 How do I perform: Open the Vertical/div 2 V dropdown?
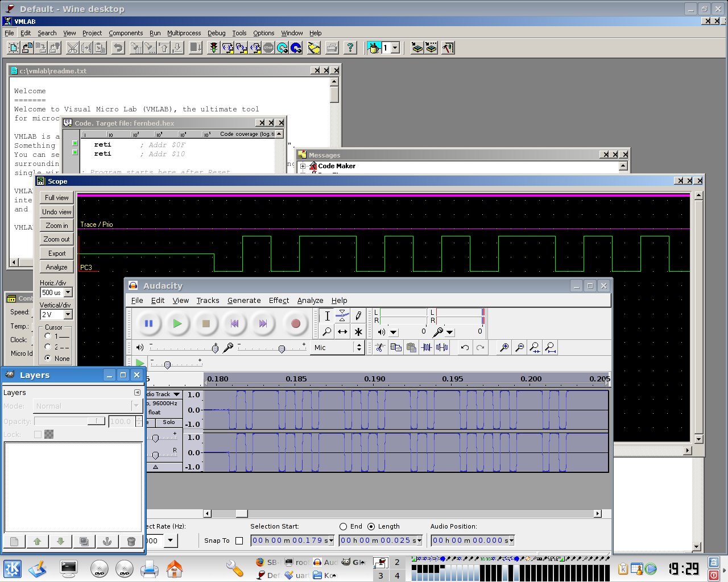point(68,314)
